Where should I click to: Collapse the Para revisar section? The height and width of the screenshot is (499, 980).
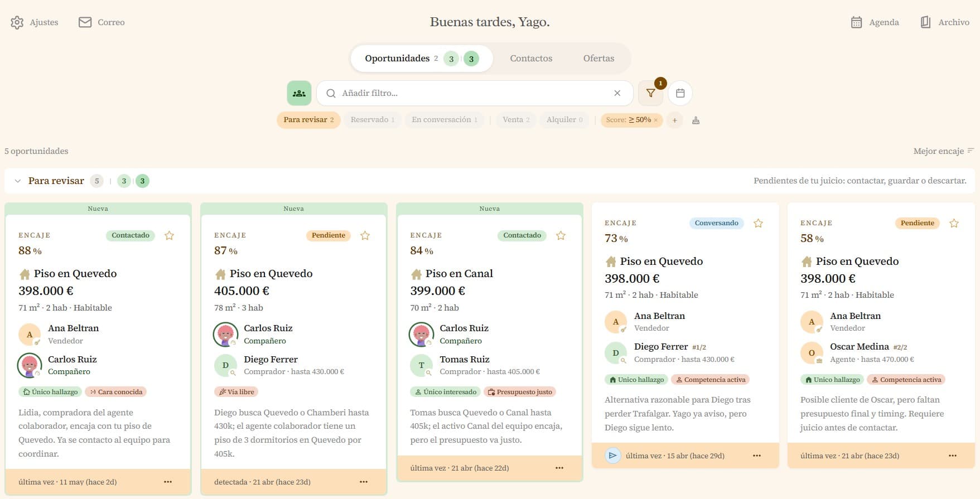tap(18, 181)
